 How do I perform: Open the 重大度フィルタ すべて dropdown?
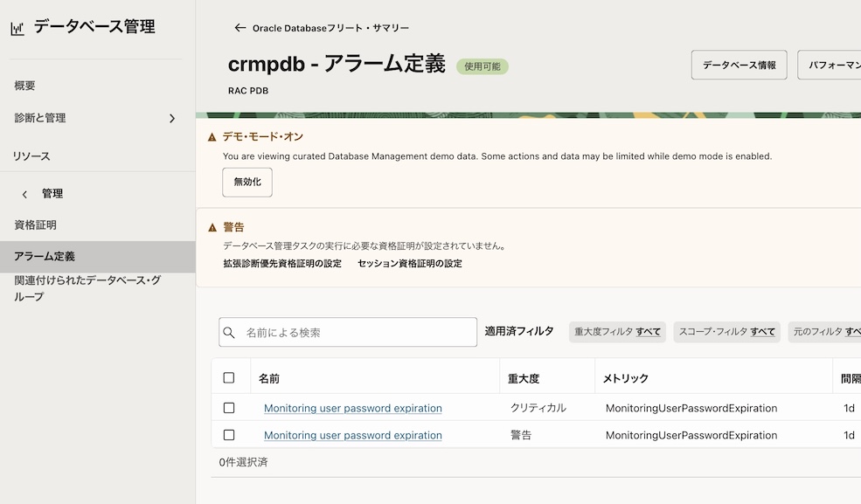pos(617,332)
